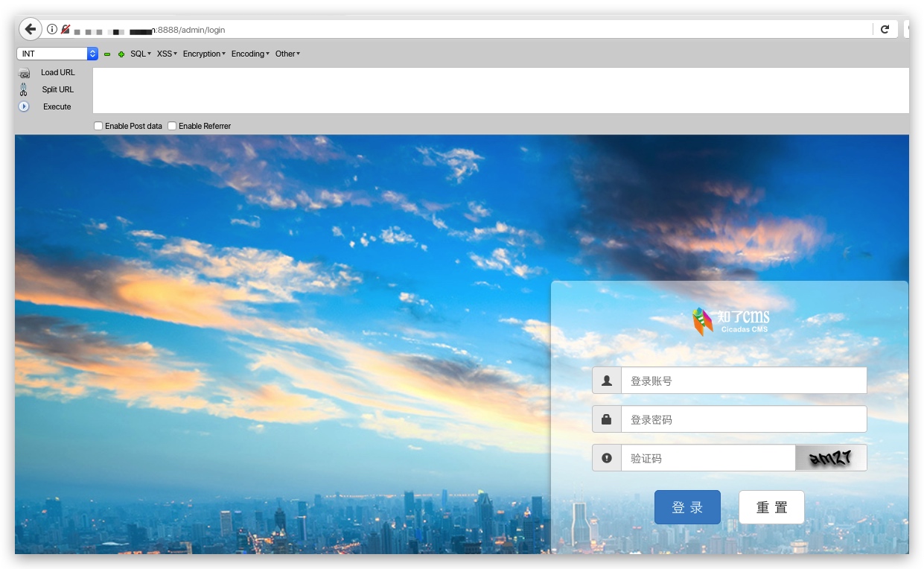Click the Split URL label
This screenshot has width=924, height=569.
pyautogui.click(x=58, y=89)
